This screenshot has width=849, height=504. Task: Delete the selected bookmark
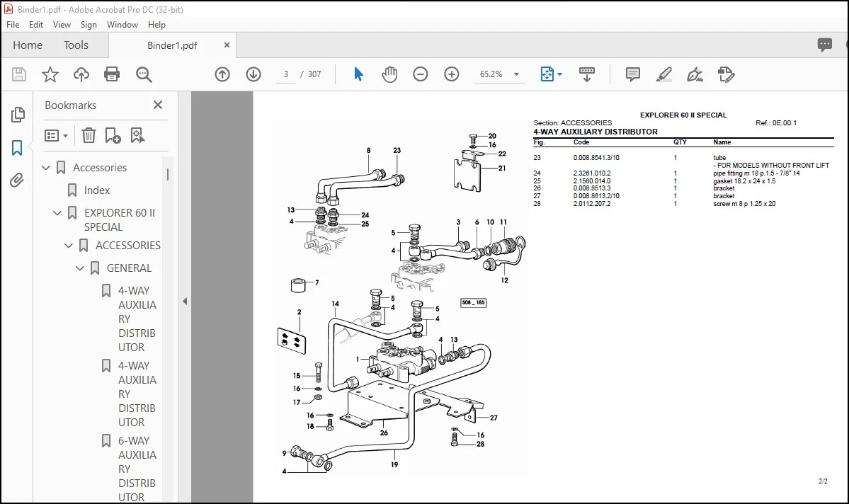pos(89,135)
